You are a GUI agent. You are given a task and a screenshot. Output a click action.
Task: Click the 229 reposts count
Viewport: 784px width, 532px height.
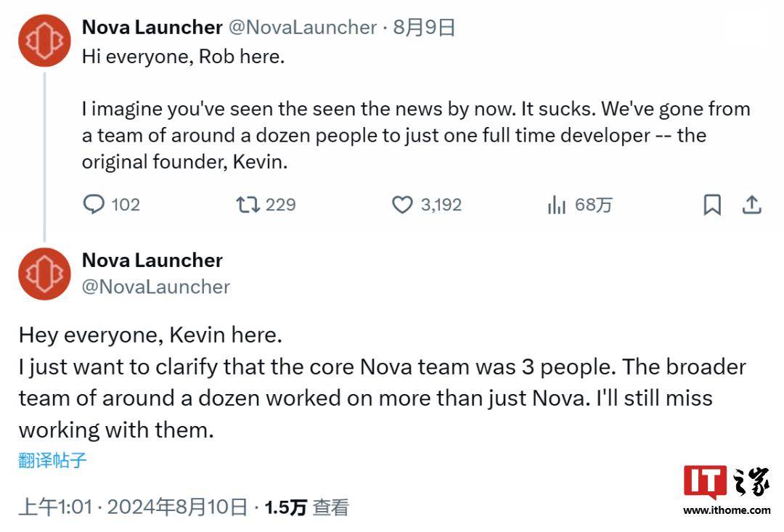click(x=280, y=205)
